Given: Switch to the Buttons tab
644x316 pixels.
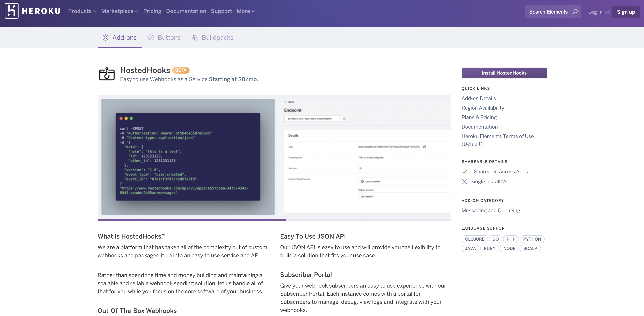Looking at the screenshot, I should pyautogui.click(x=164, y=38).
